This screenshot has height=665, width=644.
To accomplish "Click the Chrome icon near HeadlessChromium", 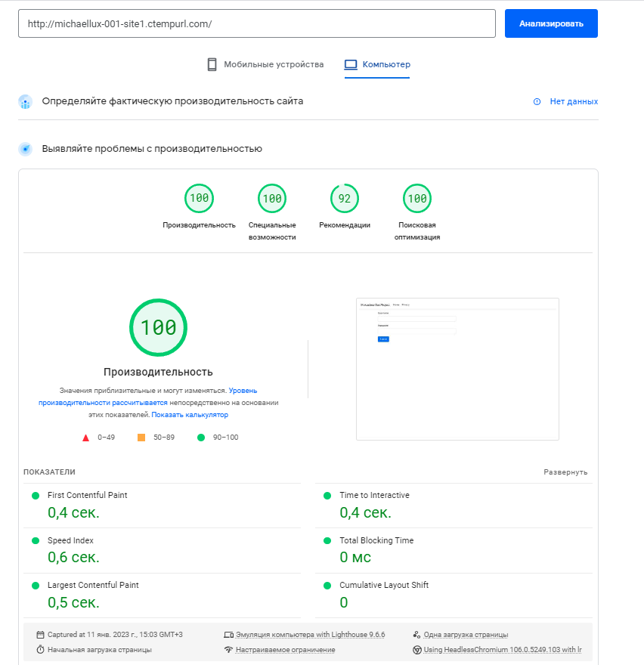I will click(x=417, y=650).
